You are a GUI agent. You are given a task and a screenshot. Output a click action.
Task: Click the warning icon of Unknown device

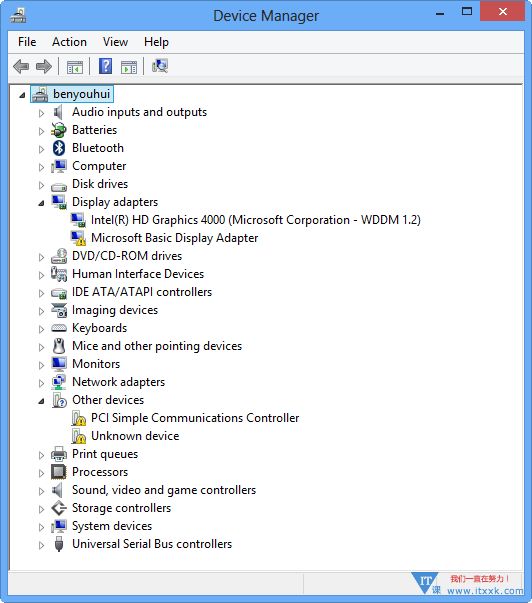click(x=78, y=436)
